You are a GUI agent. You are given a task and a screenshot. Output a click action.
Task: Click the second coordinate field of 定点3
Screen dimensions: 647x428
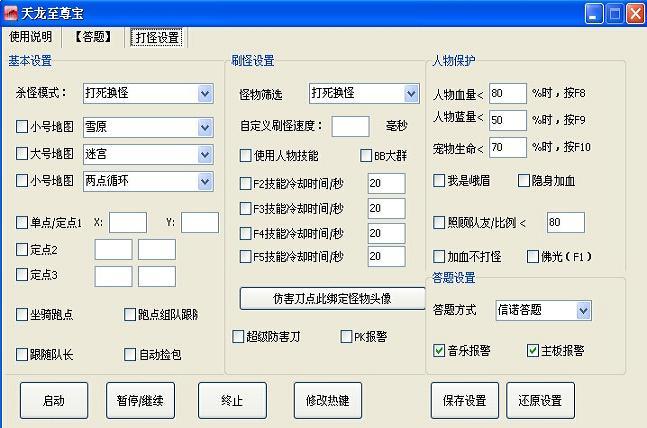[x=157, y=276]
